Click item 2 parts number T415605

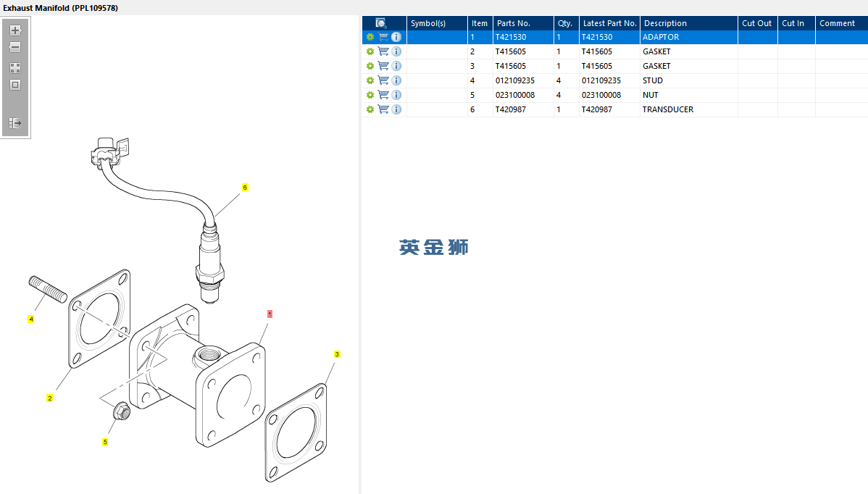coord(523,51)
